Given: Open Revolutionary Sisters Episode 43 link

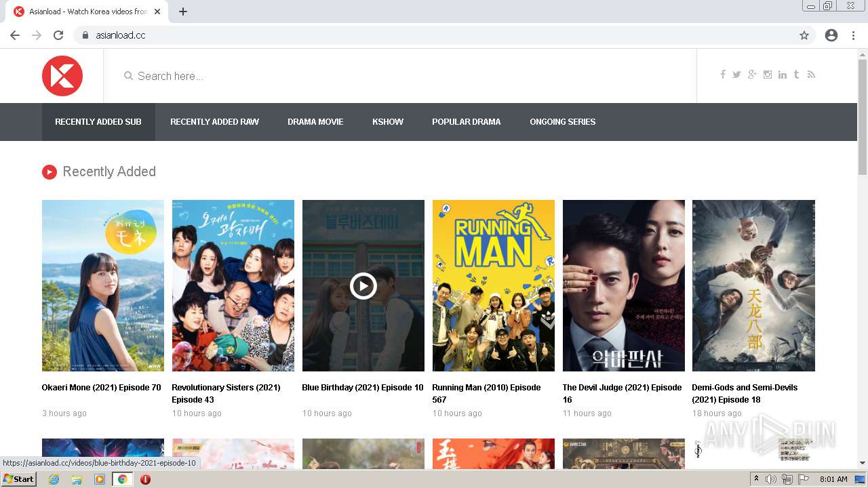Looking at the screenshot, I should [226, 394].
